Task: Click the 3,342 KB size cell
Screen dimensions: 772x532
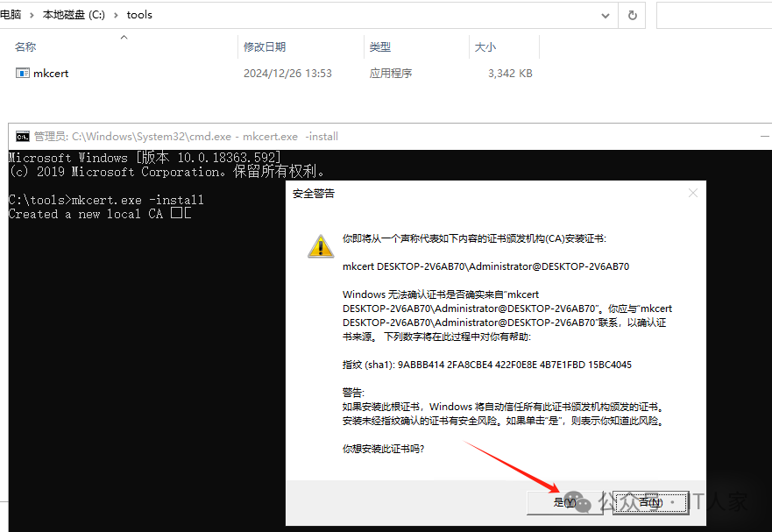Action: 510,74
